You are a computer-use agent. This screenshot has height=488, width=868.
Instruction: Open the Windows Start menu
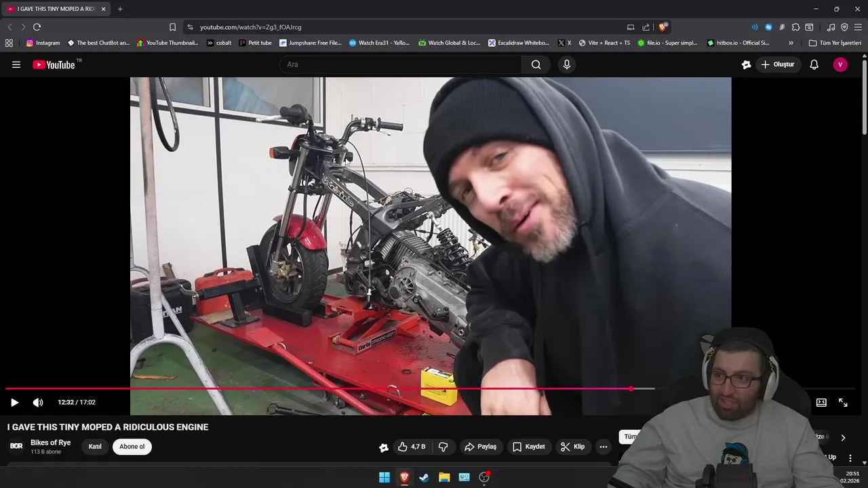pyautogui.click(x=384, y=477)
